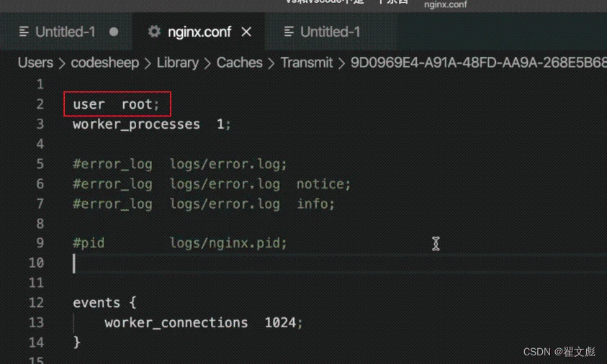Click the file icon on the rightmost Untitled-1 tab
This screenshot has height=364, width=607.
(289, 32)
